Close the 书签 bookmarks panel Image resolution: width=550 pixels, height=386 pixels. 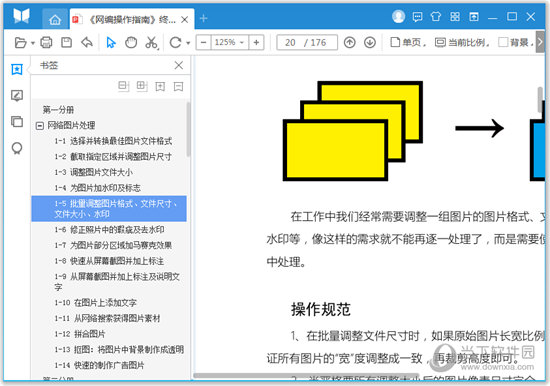[x=179, y=65]
